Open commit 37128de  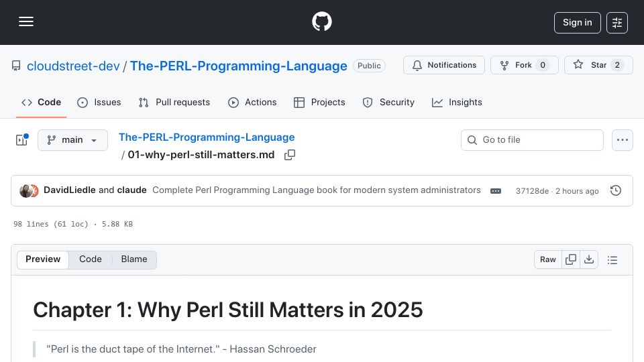coord(532,191)
